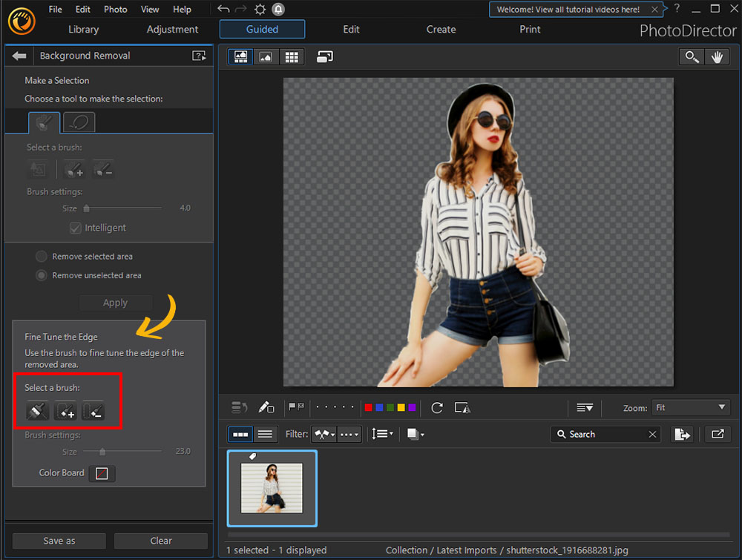This screenshot has width=742, height=560.
Task: Open the Zoom level dropdown
Action: 689,407
